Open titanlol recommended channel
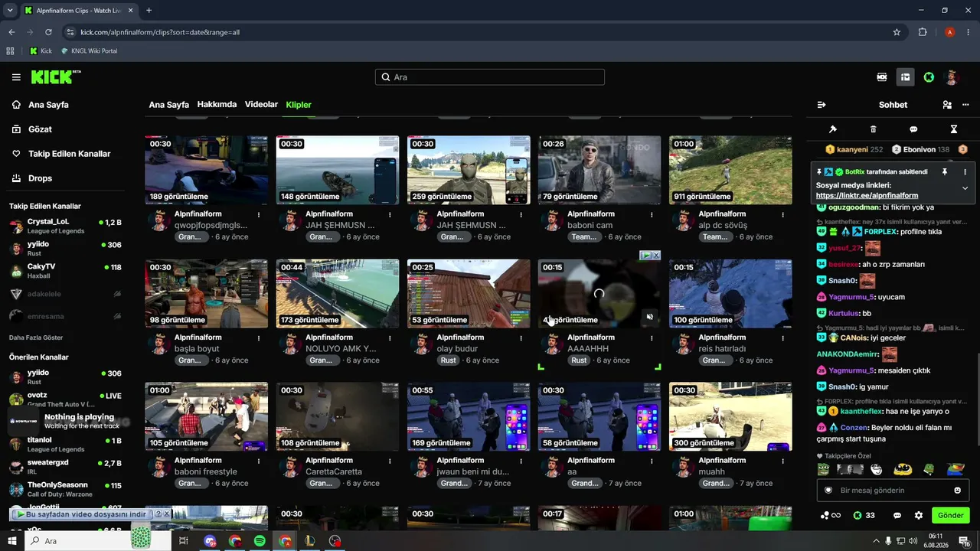980x551 pixels. [66, 444]
